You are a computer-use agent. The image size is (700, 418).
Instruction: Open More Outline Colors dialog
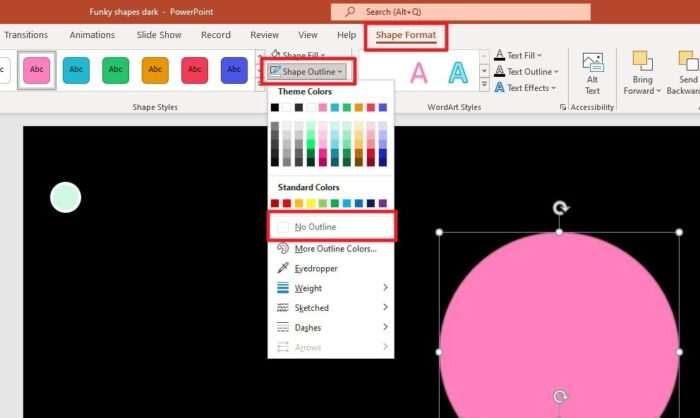coord(331,249)
